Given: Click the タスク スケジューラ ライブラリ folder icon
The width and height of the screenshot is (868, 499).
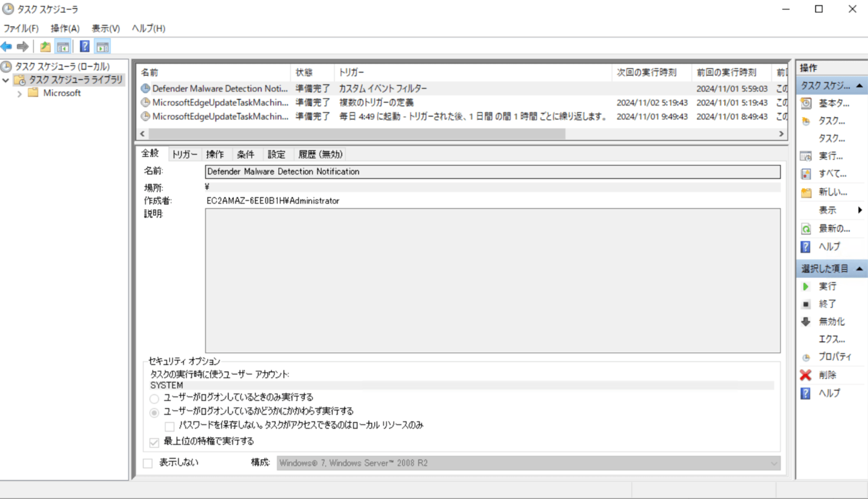Looking at the screenshot, I should pos(20,80).
